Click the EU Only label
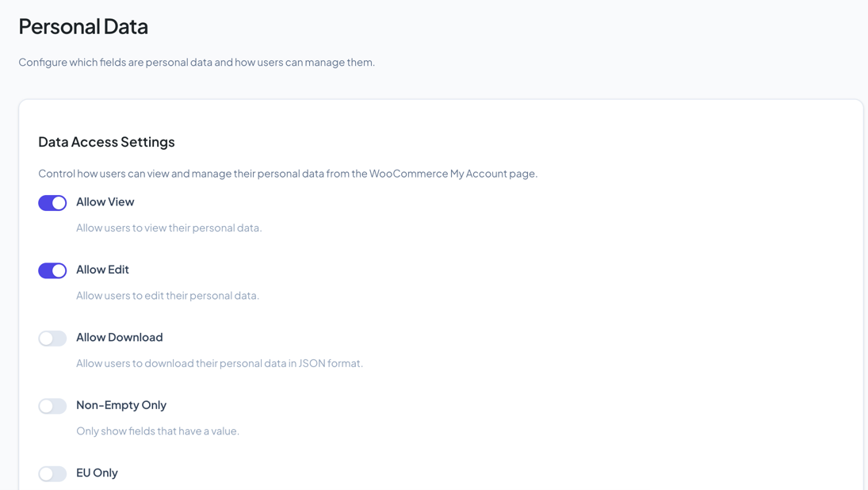 [97, 473]
